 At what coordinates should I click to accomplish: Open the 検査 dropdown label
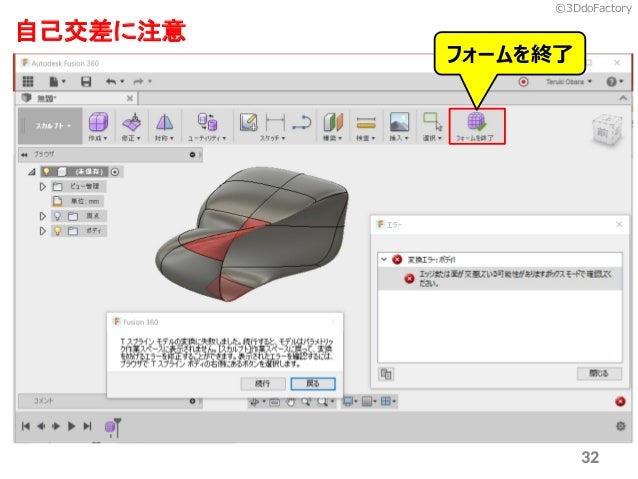click(x=366, y=138)
